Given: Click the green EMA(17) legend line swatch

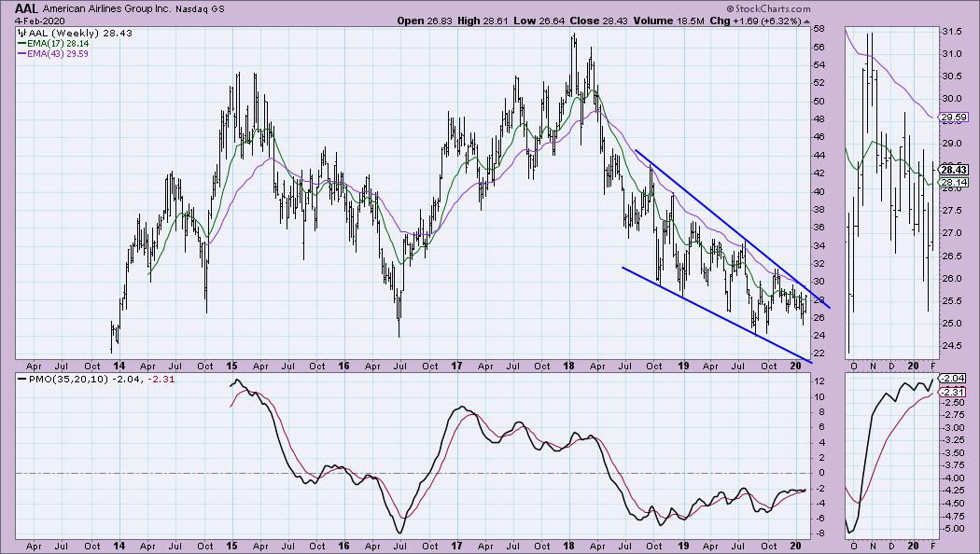Looking at the screenshot, I should 21,44.
